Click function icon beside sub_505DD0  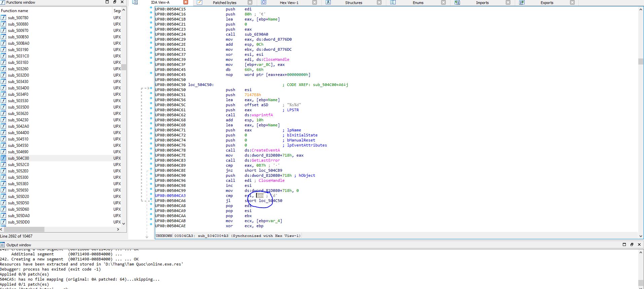[x=3, y=222]
